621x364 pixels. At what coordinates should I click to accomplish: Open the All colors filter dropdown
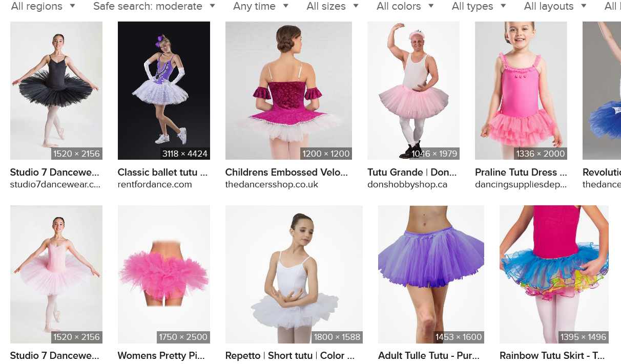click(405, 6)
